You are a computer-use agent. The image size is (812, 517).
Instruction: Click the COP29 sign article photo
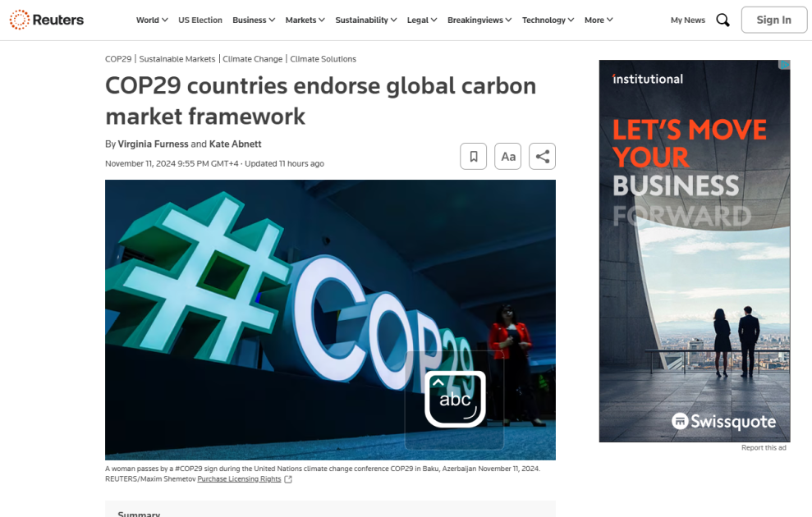coord(330,320)
